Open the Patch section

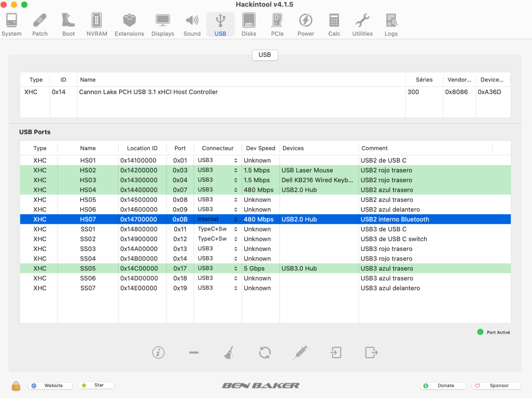pos(40,25)
